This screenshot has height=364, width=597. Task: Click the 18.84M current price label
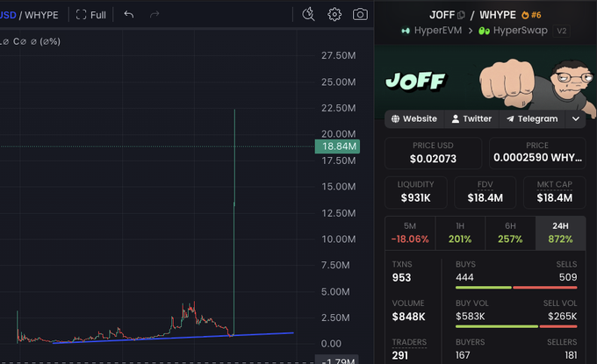tap(337, 146)
